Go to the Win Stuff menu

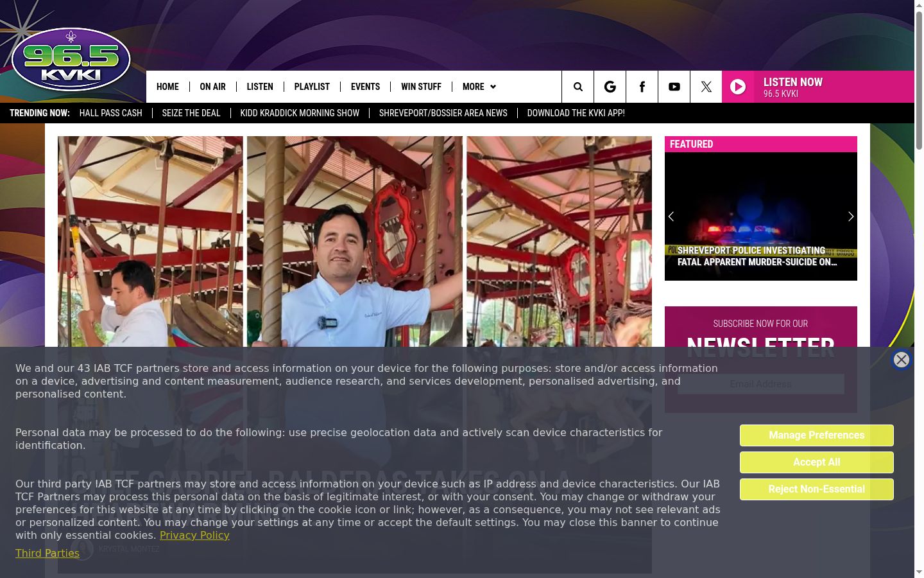(x=421, y=87)
